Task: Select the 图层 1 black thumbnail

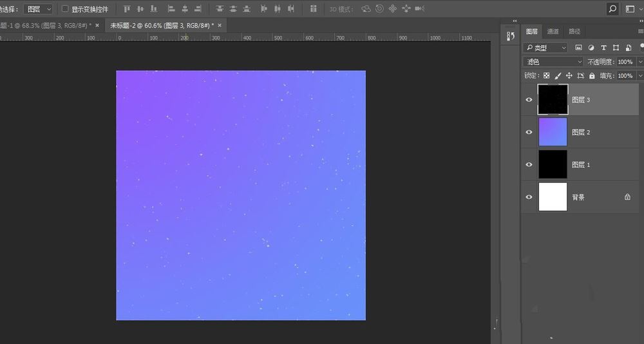Action: point(553,164)
